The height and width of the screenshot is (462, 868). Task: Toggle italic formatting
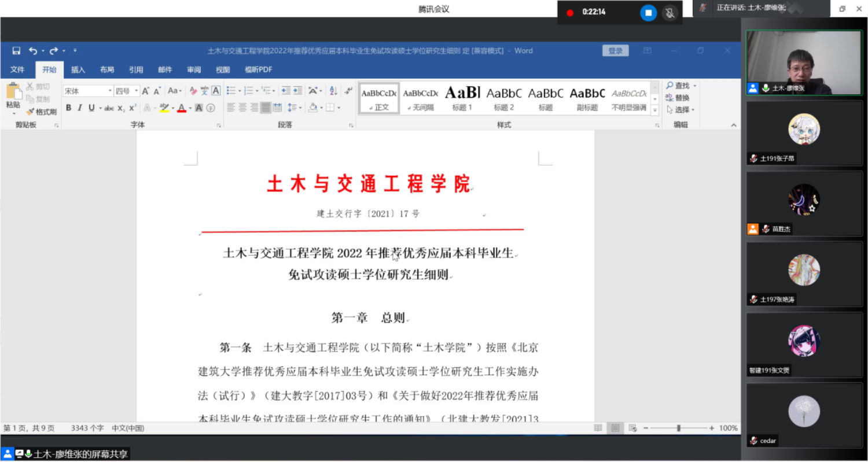pos(80,108)
